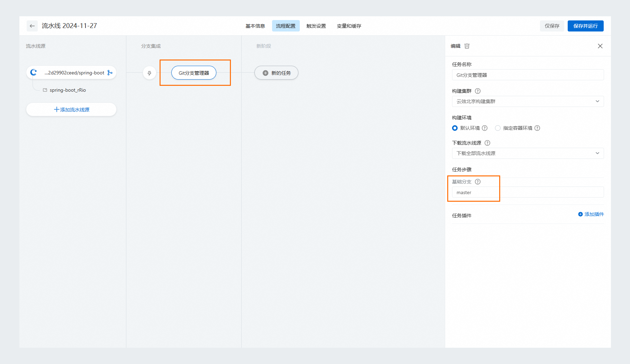Image resolution: width=630 pixels, height=364 pixels.
Task: Switch to the 变量和缓存 tab
Action: (x=349, y=26)
